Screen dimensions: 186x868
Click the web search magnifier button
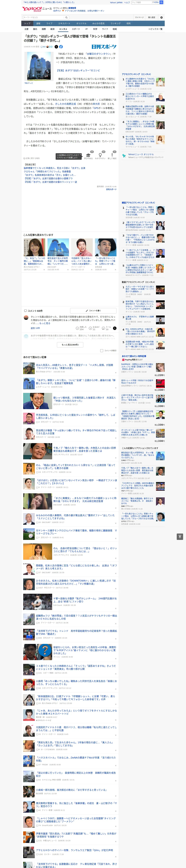click(x=161, y=2)
